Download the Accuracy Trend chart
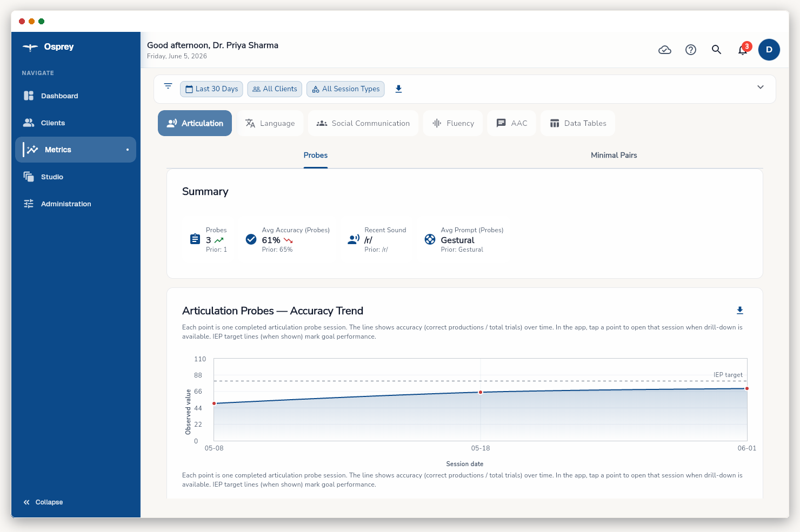 740,311
